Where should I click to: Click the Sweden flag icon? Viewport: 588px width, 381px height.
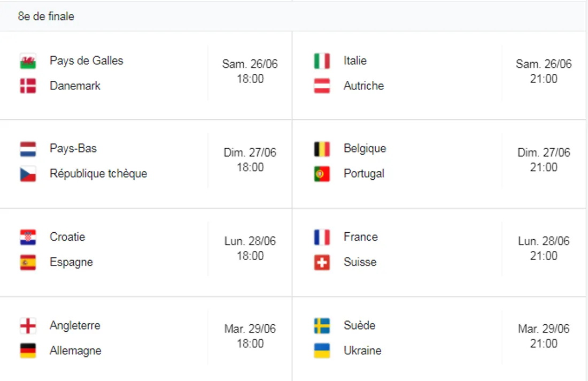pos(322,326)
